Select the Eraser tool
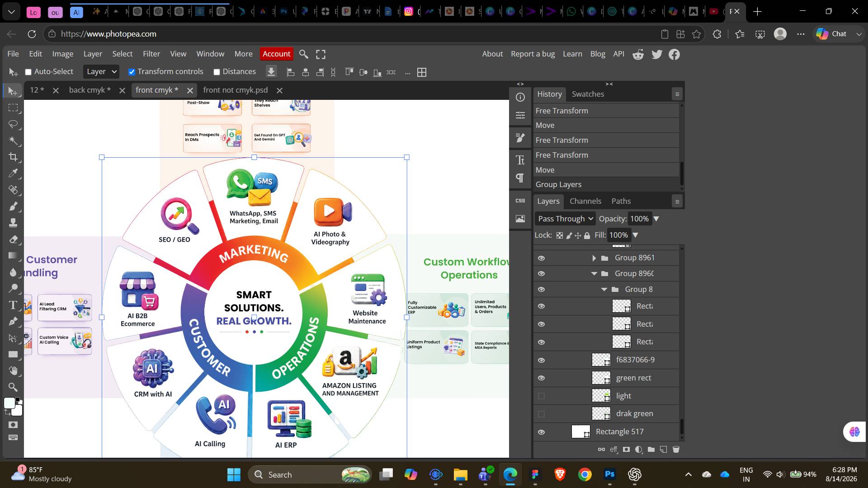868x488 pixels. tap(13, 239)
